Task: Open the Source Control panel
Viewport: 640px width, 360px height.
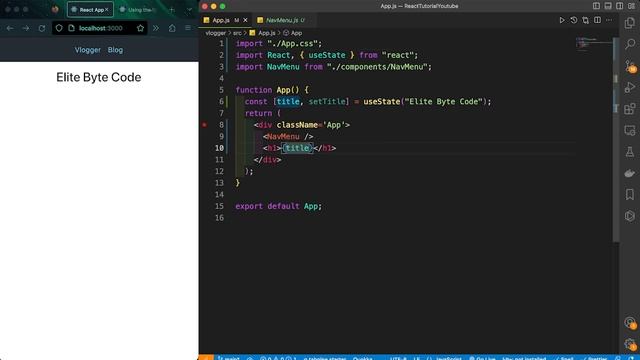Action: pos(630,66)
